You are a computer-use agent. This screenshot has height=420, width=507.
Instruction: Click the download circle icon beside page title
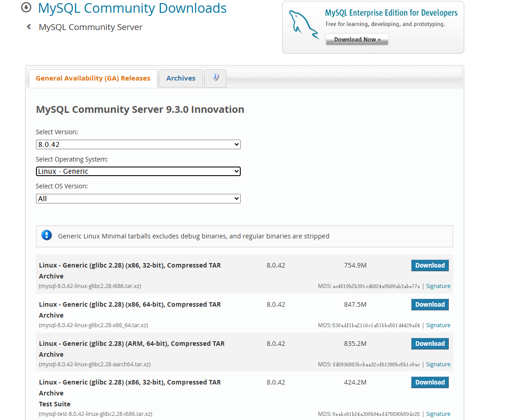pos(26,7)
